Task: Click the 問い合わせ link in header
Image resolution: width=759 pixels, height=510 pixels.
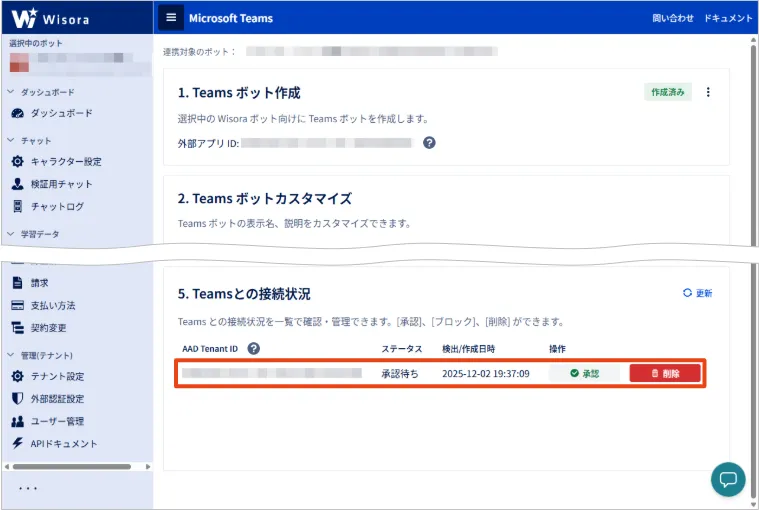Action: [673, 18]
